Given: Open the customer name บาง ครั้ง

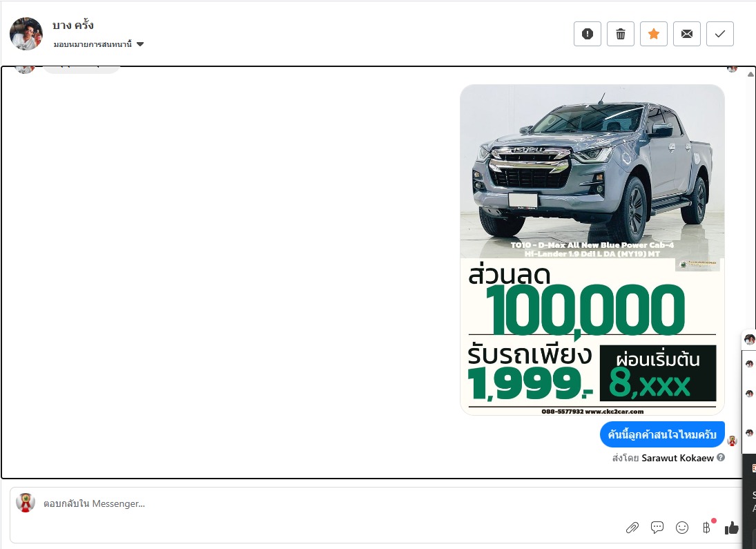Looking at the screenshot, I should click(73, 26).
